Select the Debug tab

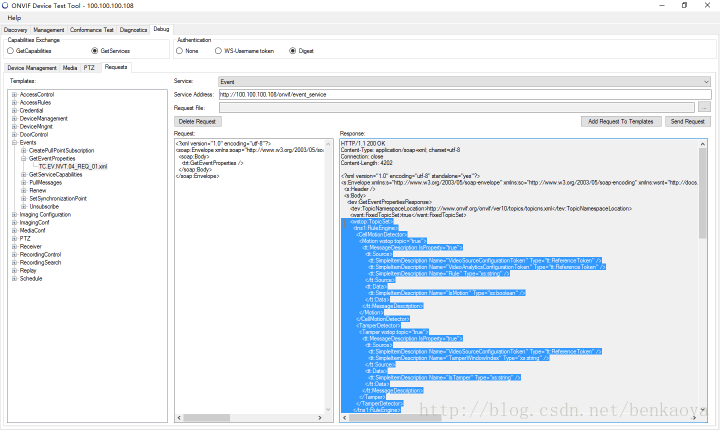(x=161, y=29)
